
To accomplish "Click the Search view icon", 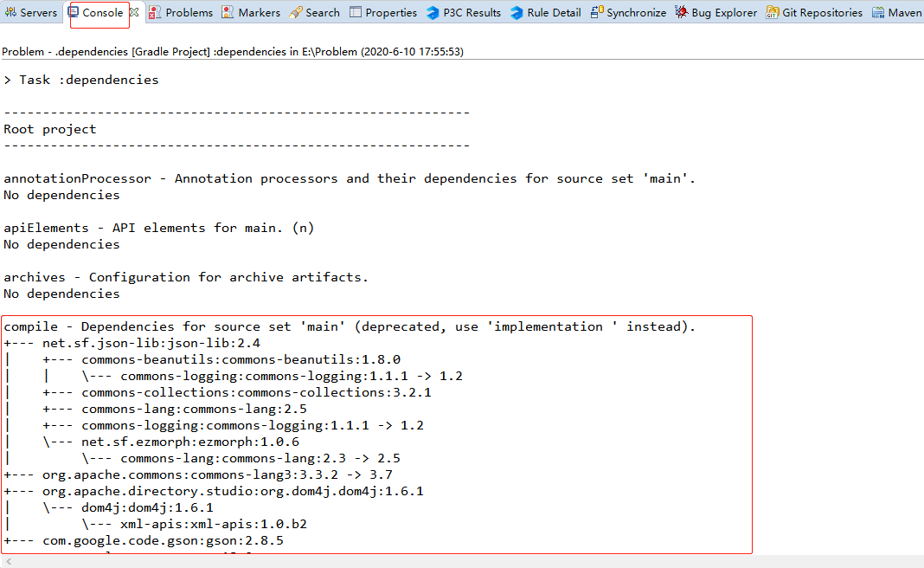I will (x=295, y=12).
